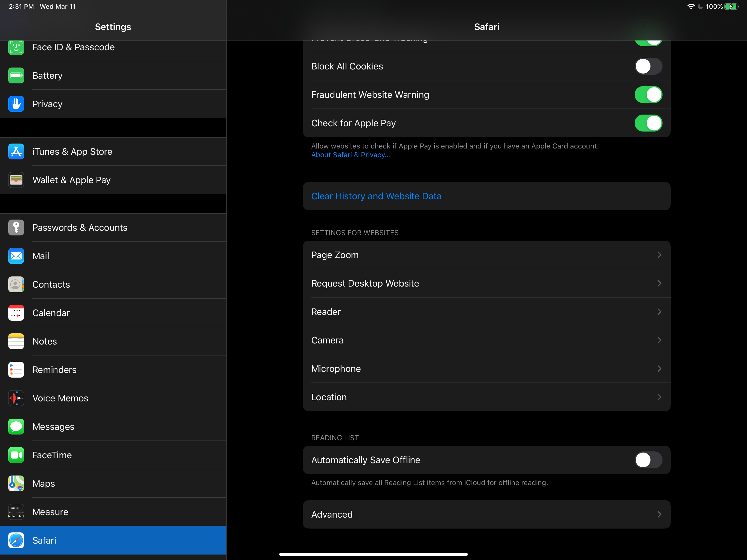Select the Passwords & Accounts key icon
Image resolution: width=747 pixels, height=560 pixels.
tap(16, 227)
